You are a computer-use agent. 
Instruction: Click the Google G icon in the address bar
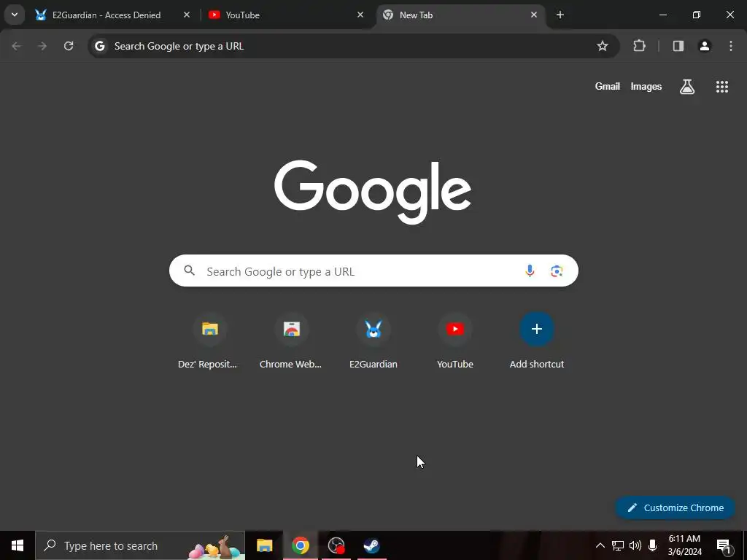[x=99, y=46]
